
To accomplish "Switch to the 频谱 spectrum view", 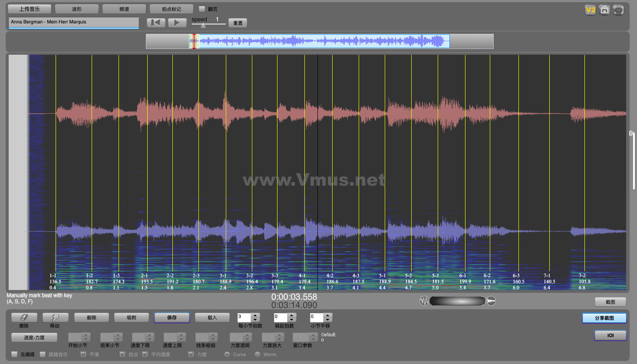I will (124, 9).
